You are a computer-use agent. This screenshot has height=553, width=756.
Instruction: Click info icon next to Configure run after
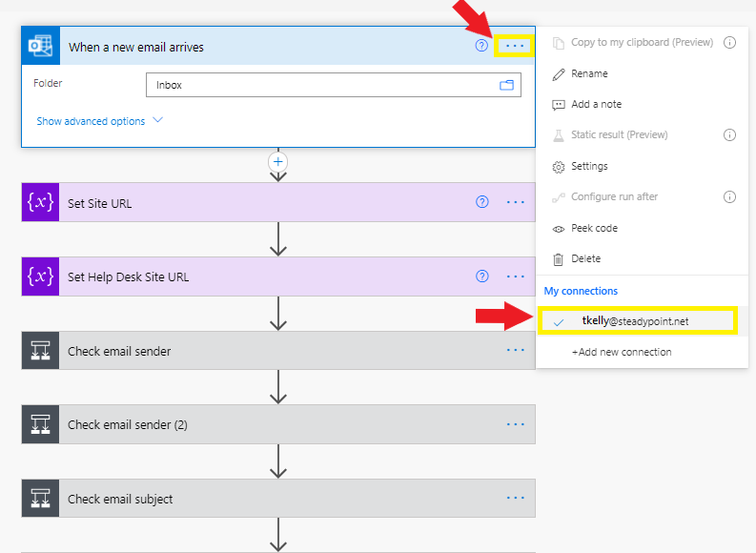pos(729,196)
